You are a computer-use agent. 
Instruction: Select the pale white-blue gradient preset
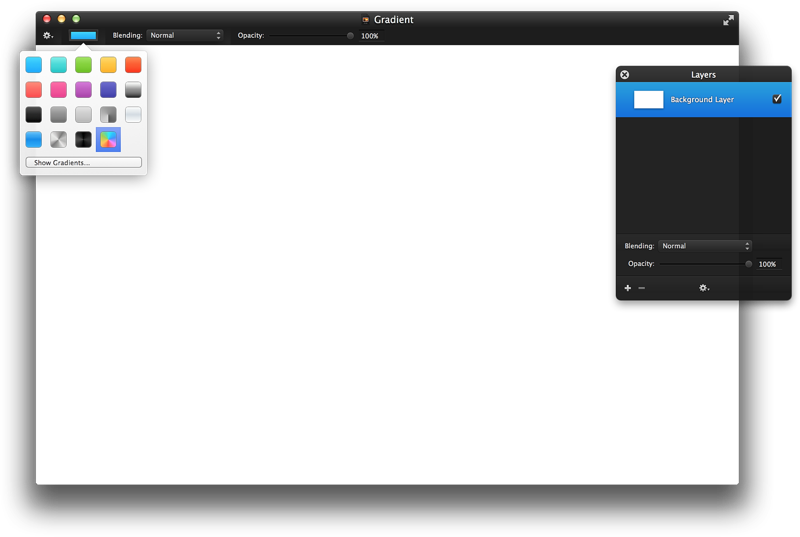click(133, 115)
